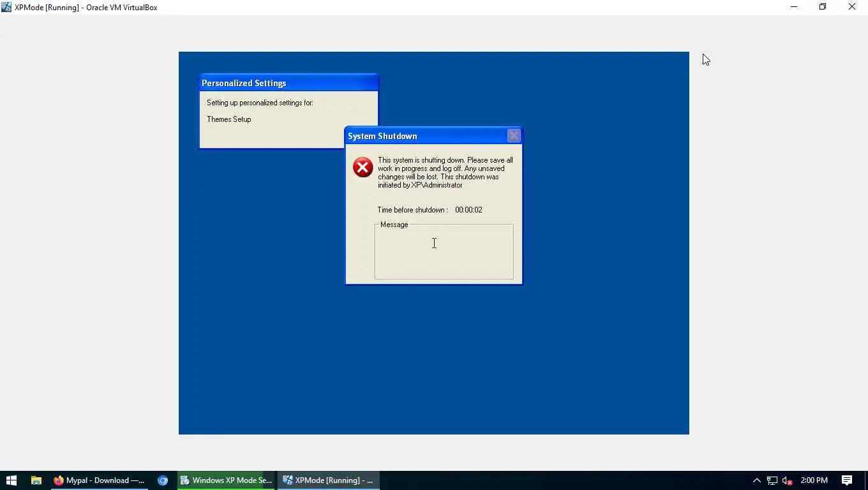Image resolution: width=868 pixels, height=490 pixels.
Task: Switch to the Mypal - Download taskbar item
Action: (99, 480)
